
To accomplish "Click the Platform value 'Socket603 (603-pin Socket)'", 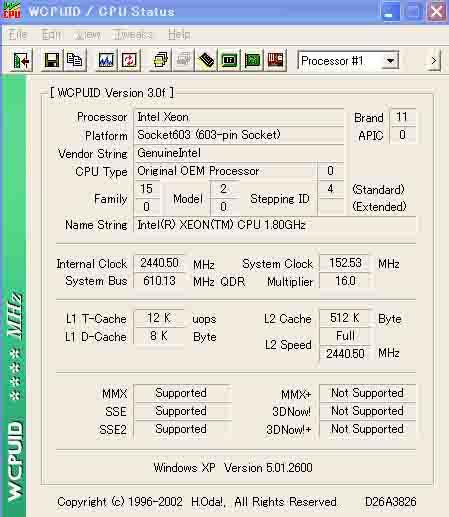I will tap(239, 135).
